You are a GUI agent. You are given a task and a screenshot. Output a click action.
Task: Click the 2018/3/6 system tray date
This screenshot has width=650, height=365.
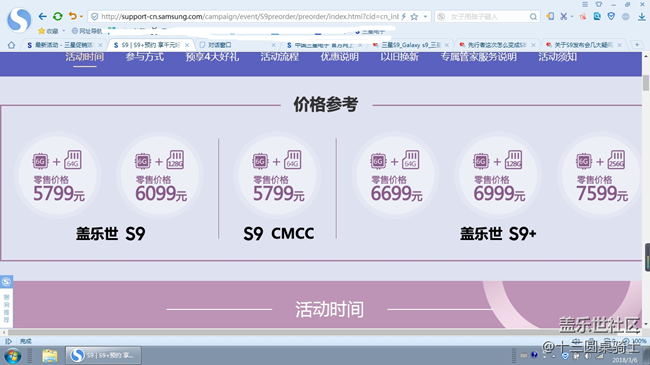[x=625, y=360]
